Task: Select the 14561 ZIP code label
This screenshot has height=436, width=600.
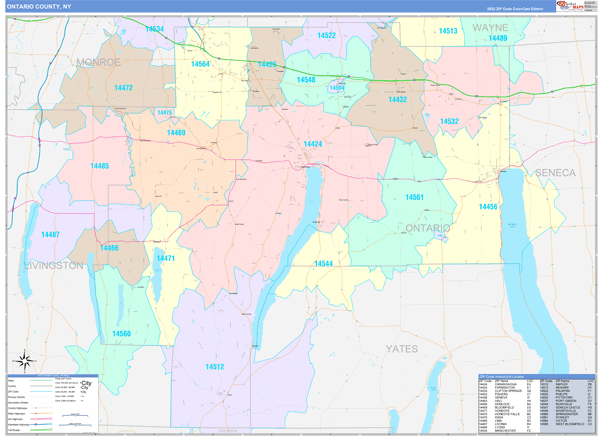Action: (x=414, y=197)
